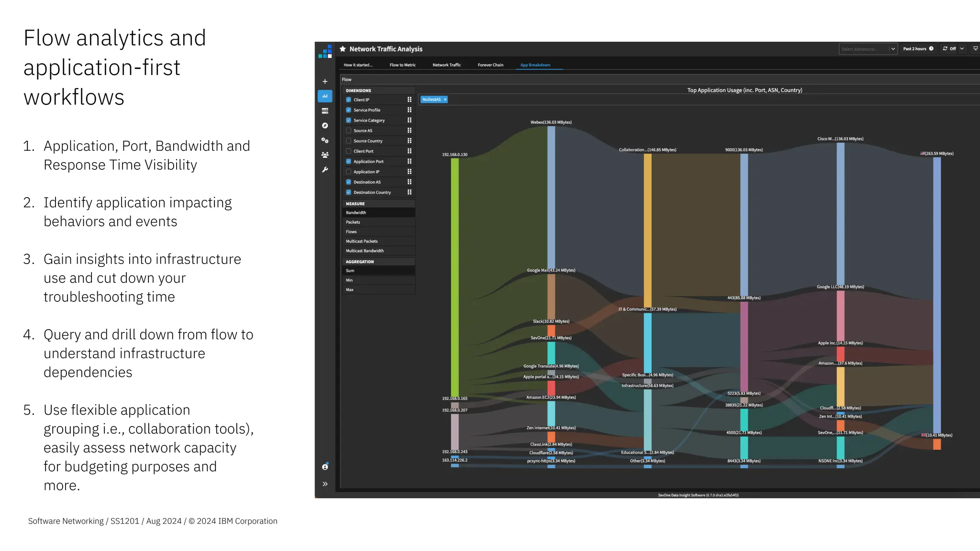Check the Application IP dimension

(x=348, y=172)
